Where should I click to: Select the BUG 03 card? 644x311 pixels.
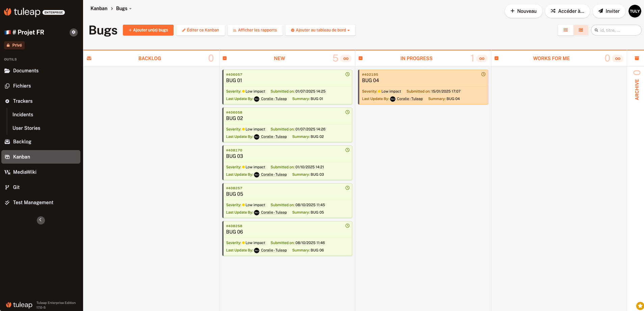click(287, 163)
